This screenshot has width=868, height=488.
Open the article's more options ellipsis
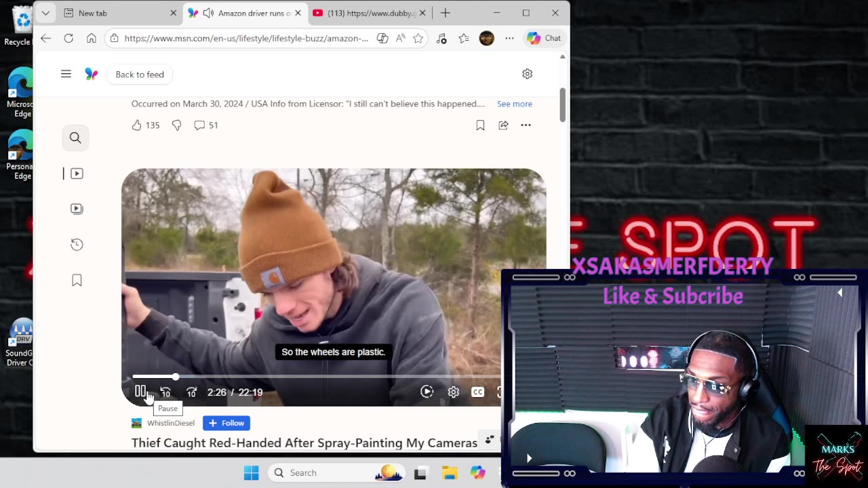(x=526, y=125)
